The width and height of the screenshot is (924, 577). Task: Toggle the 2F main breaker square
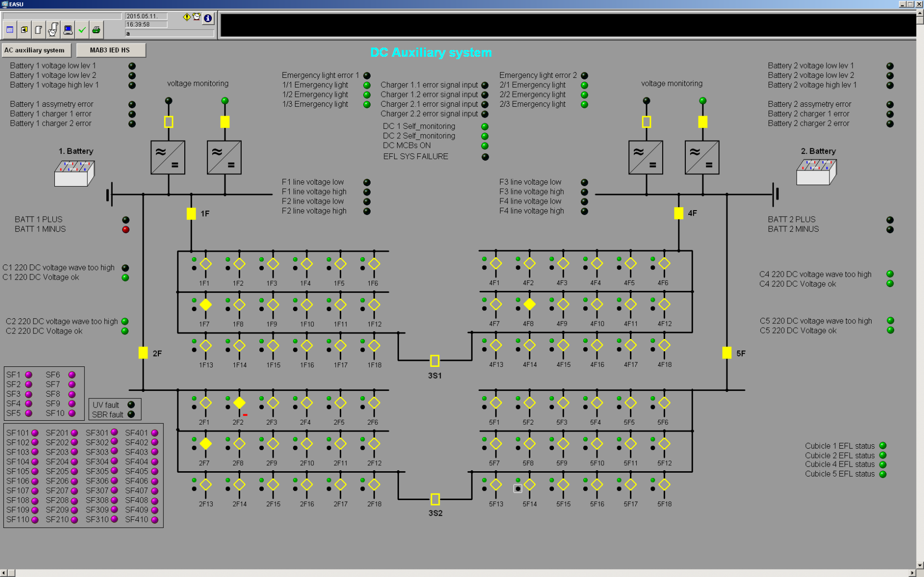[x=143, y=353]
